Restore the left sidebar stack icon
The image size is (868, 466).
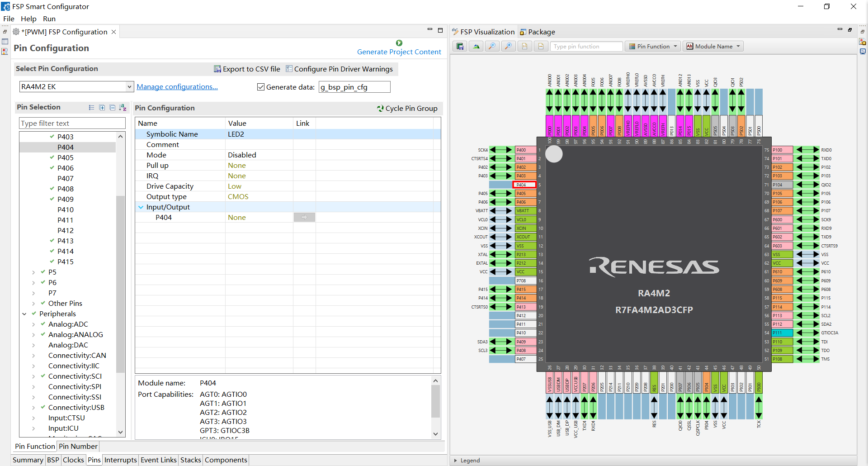point(5,32)
